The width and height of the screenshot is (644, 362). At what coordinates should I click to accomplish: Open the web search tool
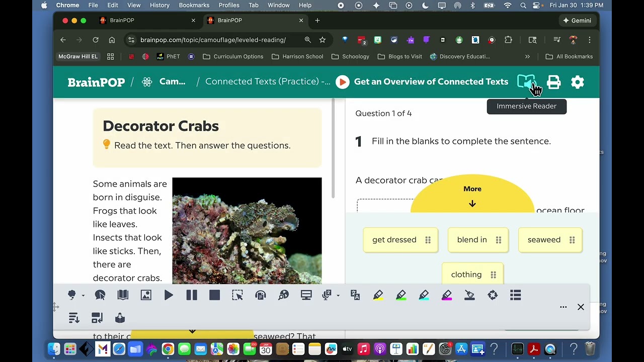284,295
